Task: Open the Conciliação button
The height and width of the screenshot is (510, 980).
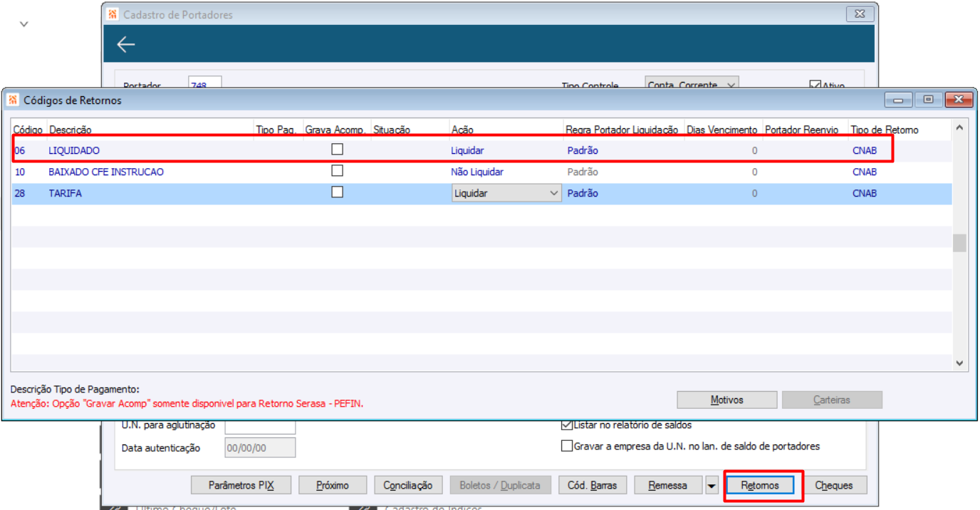Action: tap(408, 486)
